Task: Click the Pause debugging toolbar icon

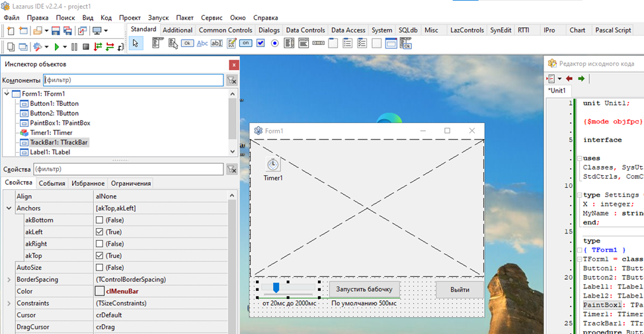Action: 75,47
